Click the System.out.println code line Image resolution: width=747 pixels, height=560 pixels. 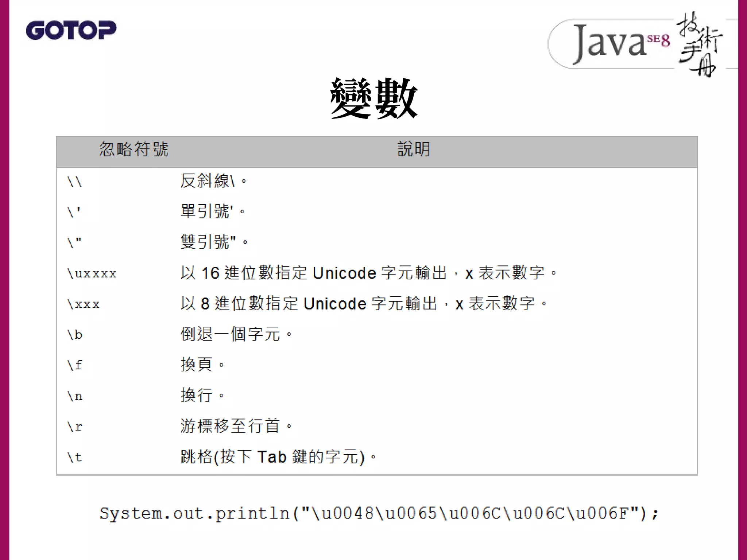(379, 513)
